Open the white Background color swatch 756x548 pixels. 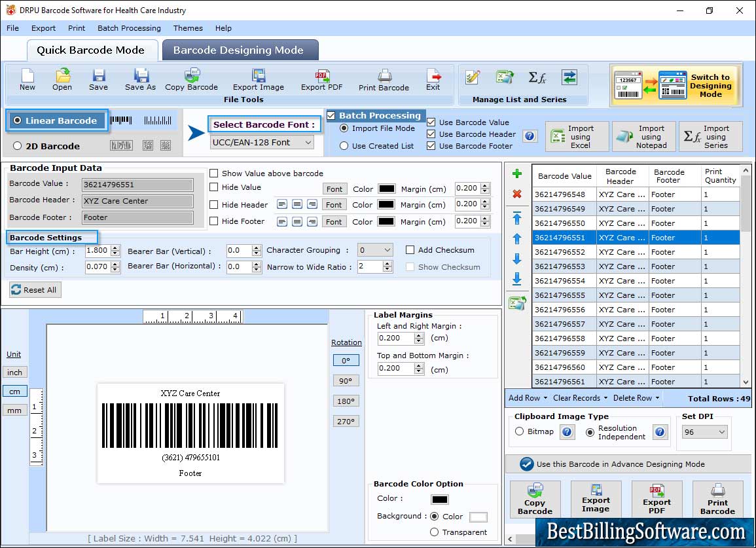click(478, 517)
